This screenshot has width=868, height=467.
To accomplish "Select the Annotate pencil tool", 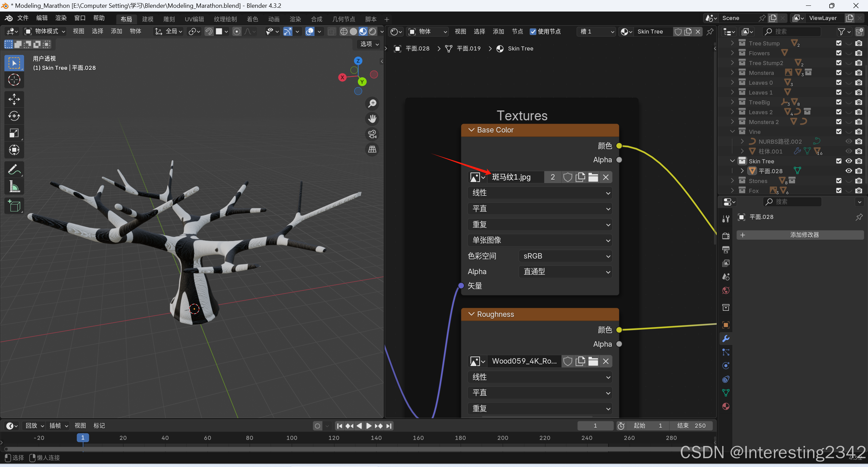I will point(14,169).
